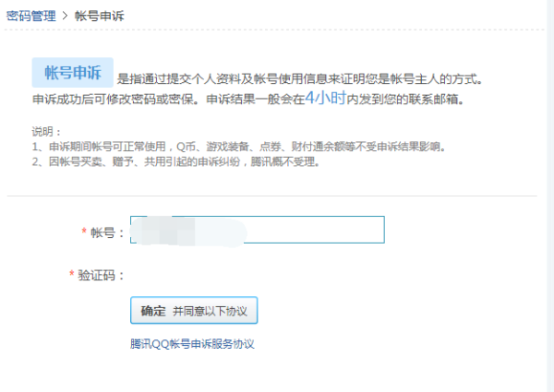Click the red asterisk beside 帐号
The height and width of the screenshot is (392, 554).
(85, 232)
